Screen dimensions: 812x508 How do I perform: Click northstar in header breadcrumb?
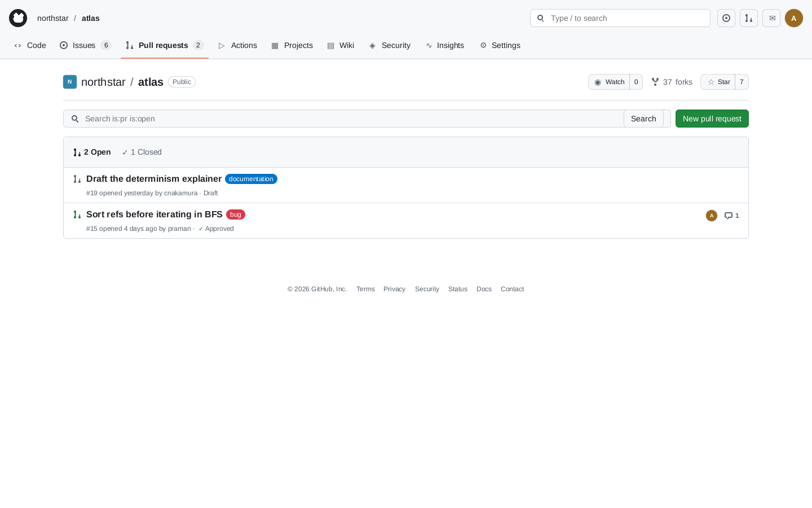[53, 18]
